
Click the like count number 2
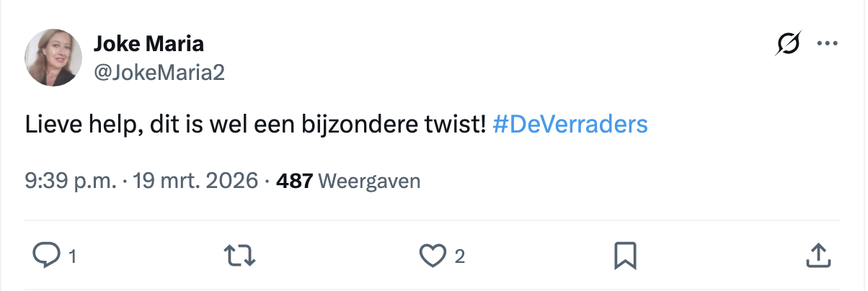tap(459, 256)
